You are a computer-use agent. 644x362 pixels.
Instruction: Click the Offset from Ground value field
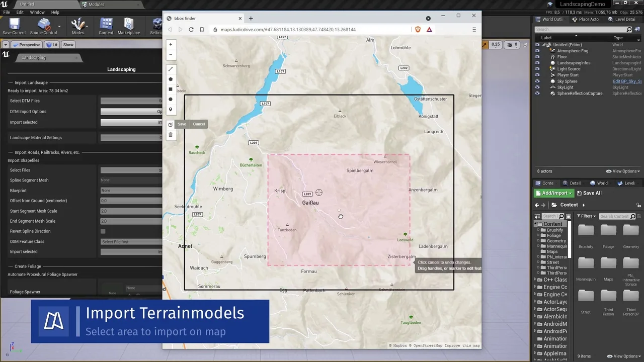(131, 201)
